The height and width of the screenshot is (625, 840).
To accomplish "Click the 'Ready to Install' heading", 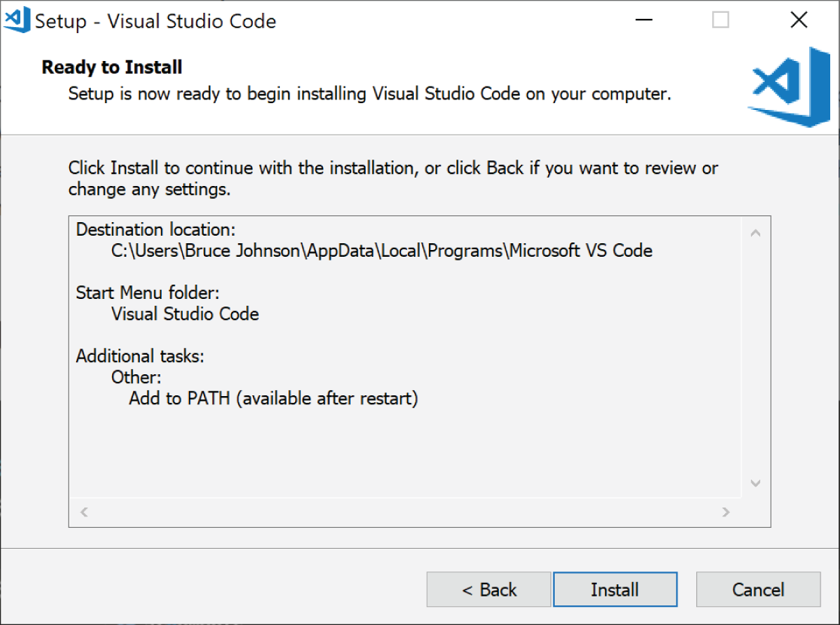I will [x=112, y=67].
